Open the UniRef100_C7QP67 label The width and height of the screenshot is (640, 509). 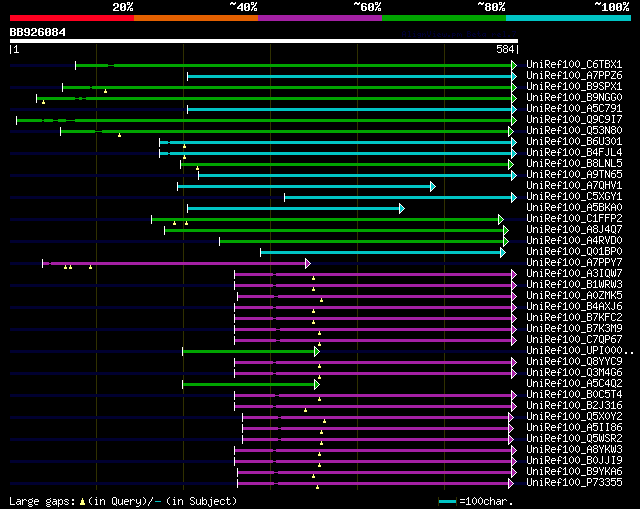click(574, 340)
